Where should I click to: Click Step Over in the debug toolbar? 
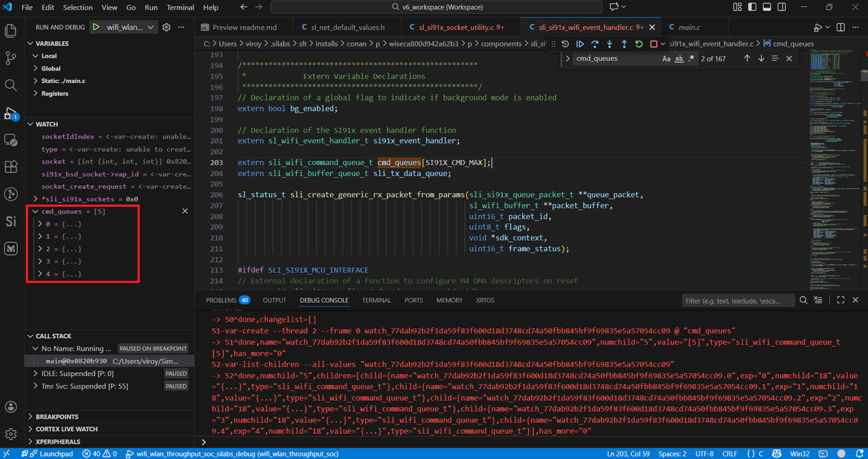point(594,44)
